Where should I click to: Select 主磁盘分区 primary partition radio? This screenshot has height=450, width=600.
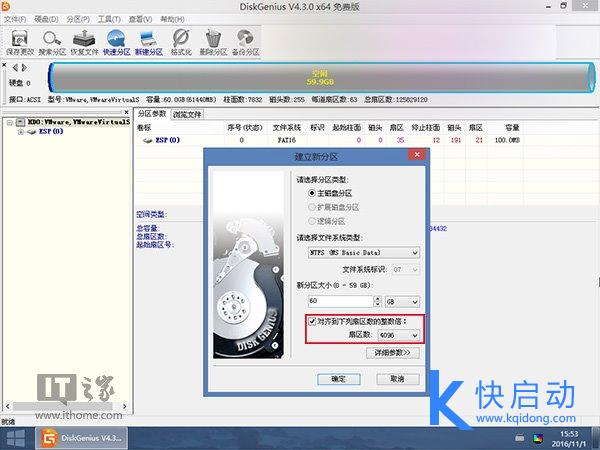tap(312, 193)
